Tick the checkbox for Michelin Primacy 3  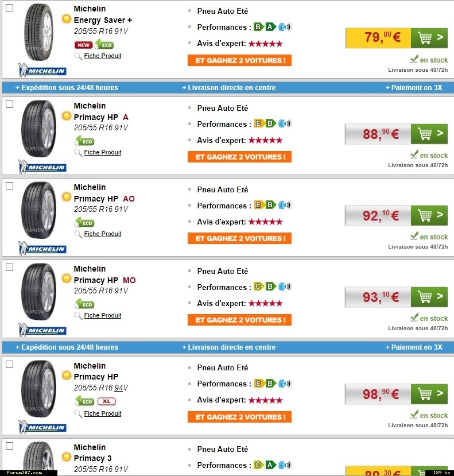(x=9, y=446)
